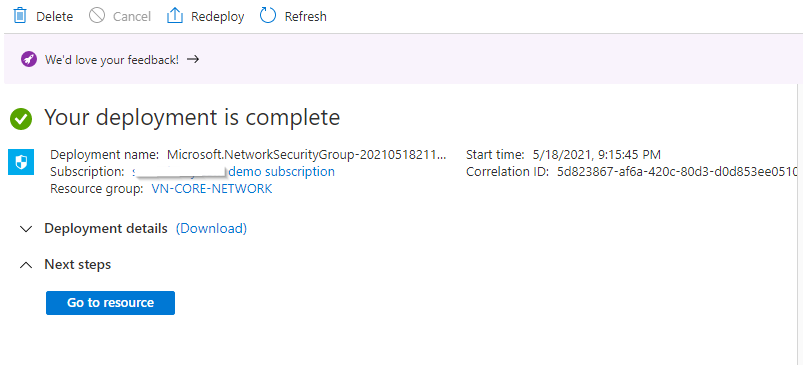This screenshot has width=803, height=365.
Task: Click the Download deployment details link
Action: pos(212,228)
